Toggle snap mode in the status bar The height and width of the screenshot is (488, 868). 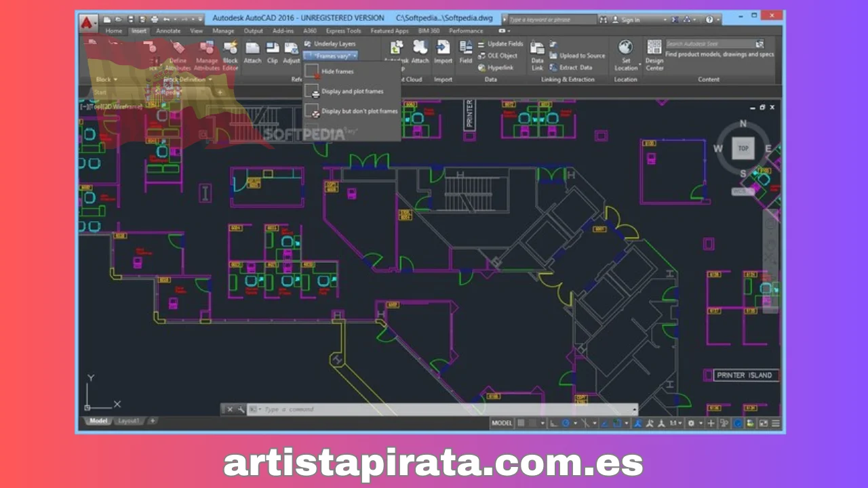pyautogui.click(x=532, y=424)
